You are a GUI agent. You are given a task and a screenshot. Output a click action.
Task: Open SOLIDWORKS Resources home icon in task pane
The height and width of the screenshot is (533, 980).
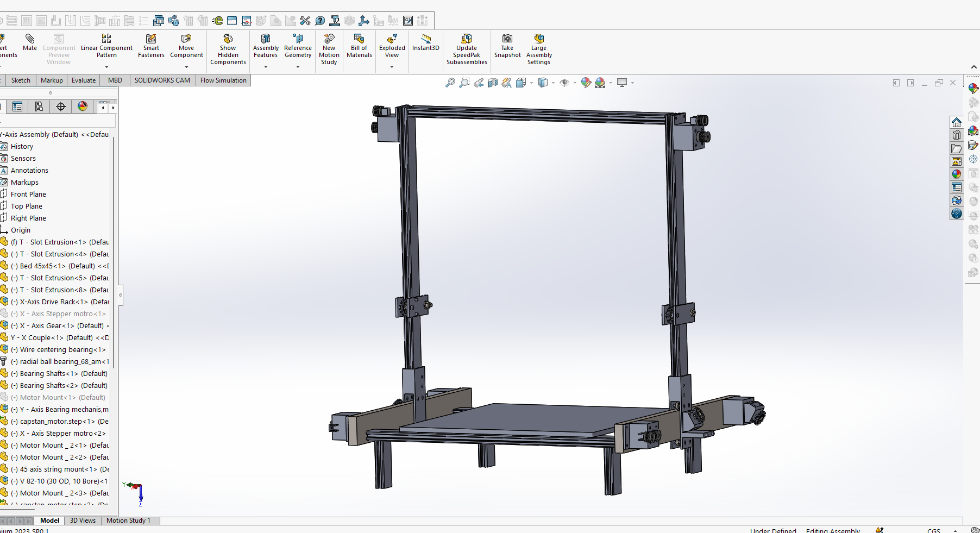pyautogui.click(x=957, y=122)
